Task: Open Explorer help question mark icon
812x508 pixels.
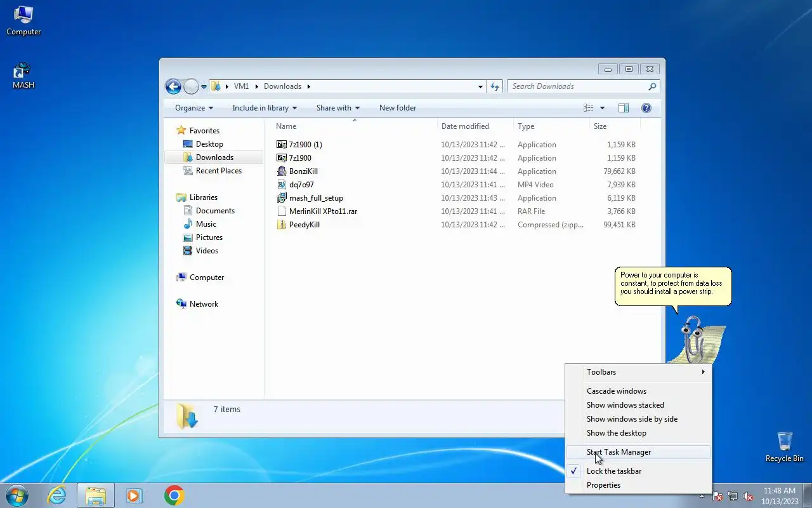Action: [646, 108]
